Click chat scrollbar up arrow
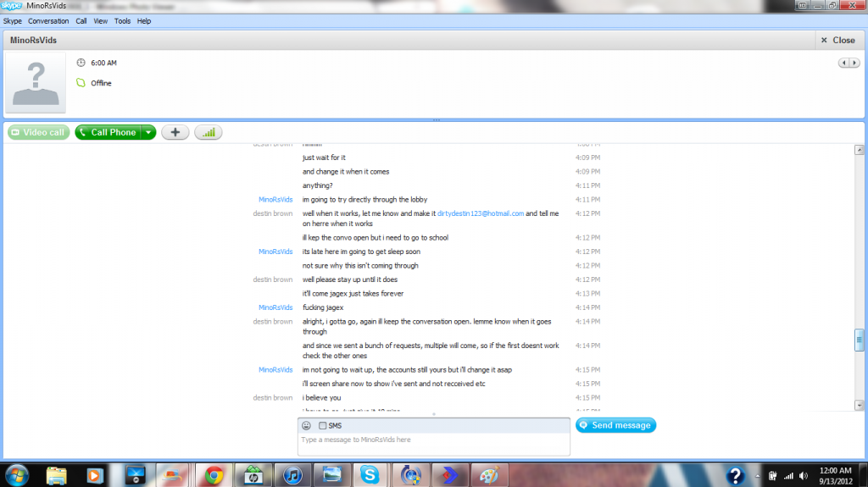 pyautogui.click(x=860, y=150)
